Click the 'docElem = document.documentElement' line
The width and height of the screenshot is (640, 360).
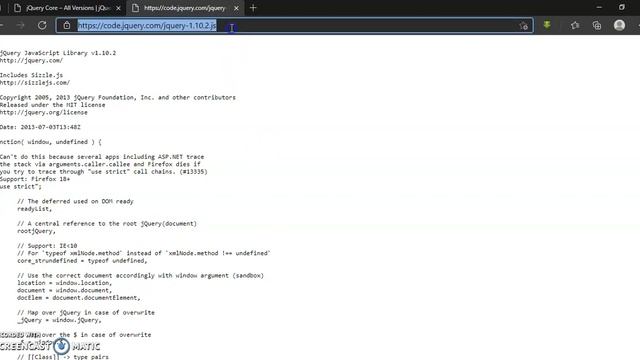79,298
